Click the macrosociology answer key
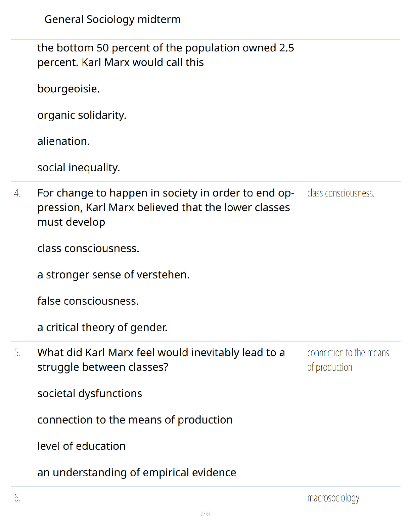 pyautogui.click(x=333, y=498)
